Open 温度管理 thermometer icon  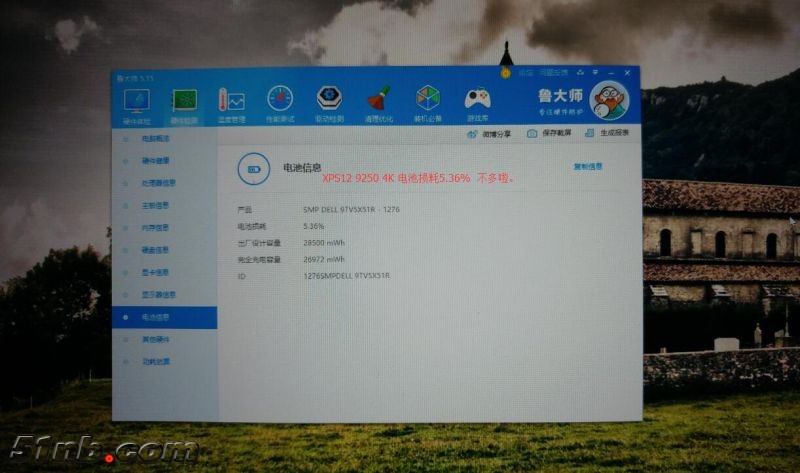(232, 99)
